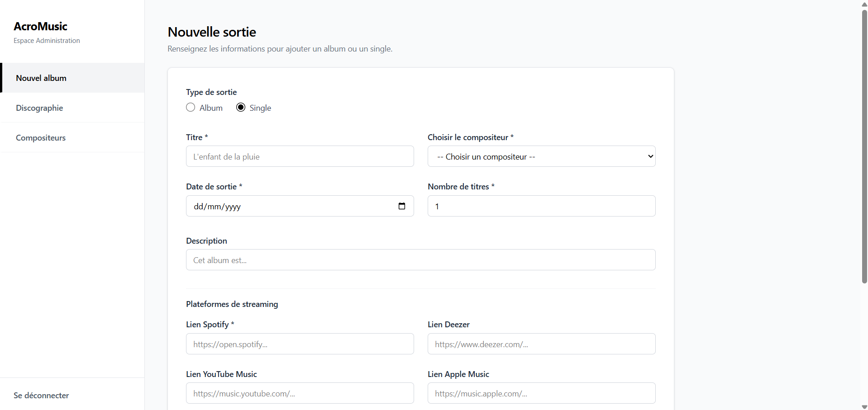Focus the Lien Spotify input
868x410 pixels.
pyautogui.click(x=300, y=344)
